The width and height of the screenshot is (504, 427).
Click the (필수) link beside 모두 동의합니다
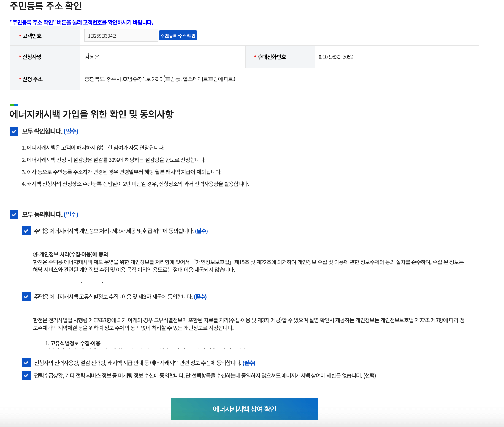pos(71,215)
